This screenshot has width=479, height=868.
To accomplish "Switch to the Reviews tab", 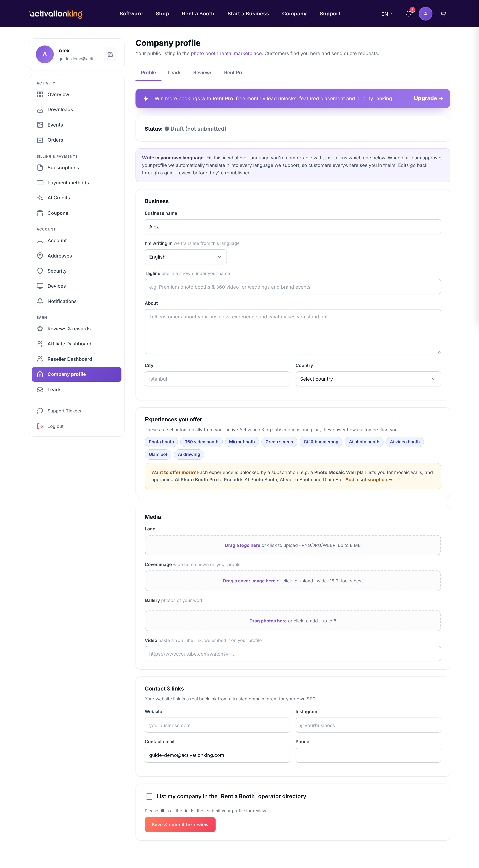I will click(203, 73).
